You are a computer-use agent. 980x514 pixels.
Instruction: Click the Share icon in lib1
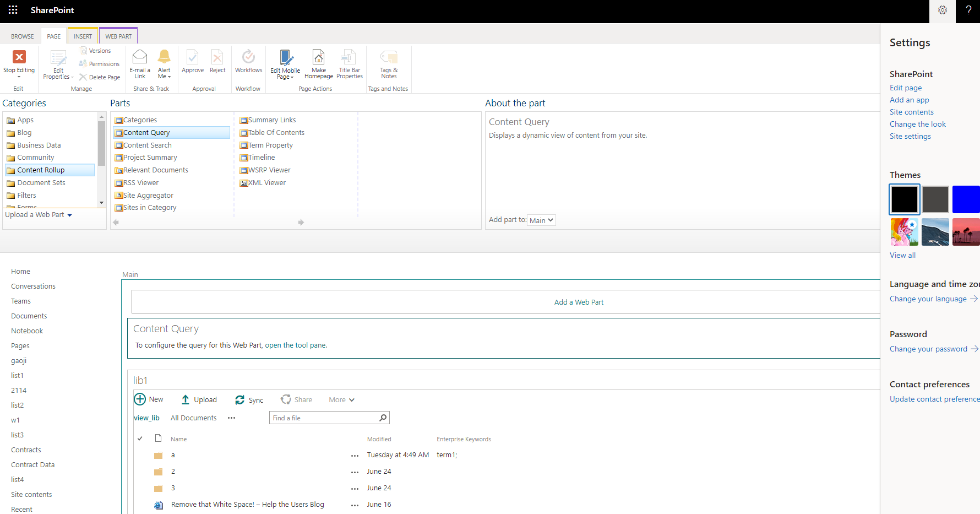pos(286,399)
